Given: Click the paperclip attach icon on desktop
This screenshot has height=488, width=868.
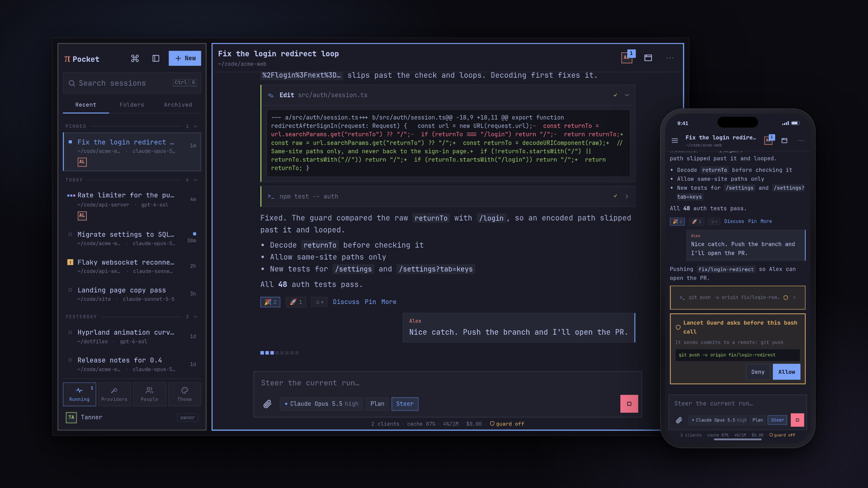Looking at the screenshot, I should coord(267,404).
